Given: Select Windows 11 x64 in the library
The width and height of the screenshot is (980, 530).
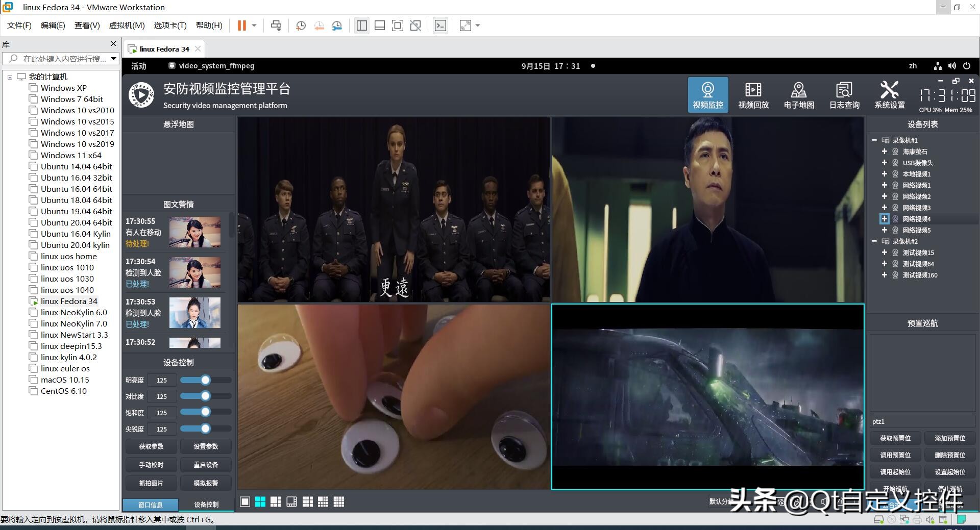Looking at the screenshot, I should (x=71, y=155).
